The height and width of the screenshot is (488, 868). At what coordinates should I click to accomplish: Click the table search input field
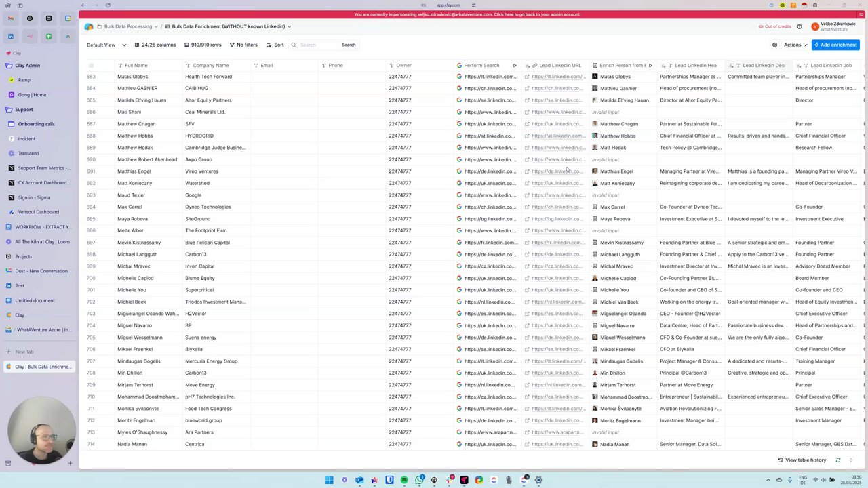pos(317,45)
